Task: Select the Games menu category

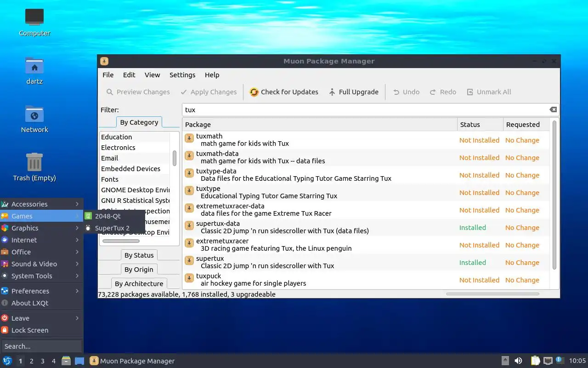Action: [x=41, y=216]
